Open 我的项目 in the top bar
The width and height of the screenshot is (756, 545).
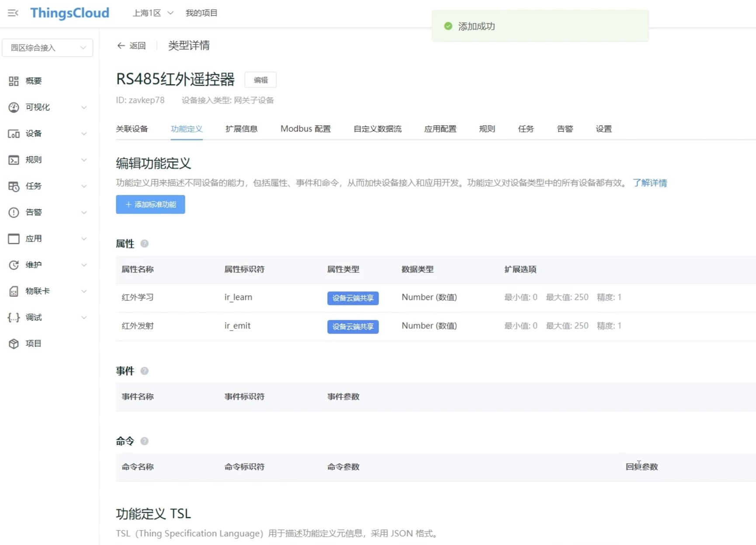pyautogui.click(x=201, y=13)
